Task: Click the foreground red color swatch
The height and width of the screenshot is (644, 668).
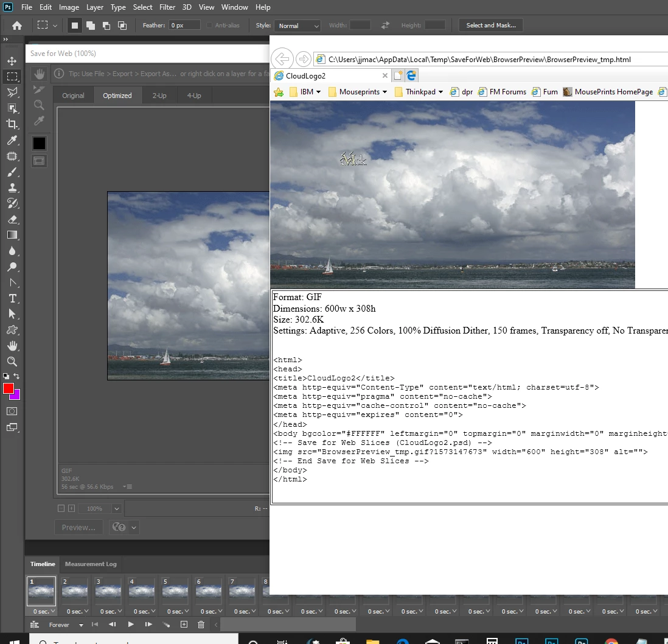Action: click(x=8, y=388)
